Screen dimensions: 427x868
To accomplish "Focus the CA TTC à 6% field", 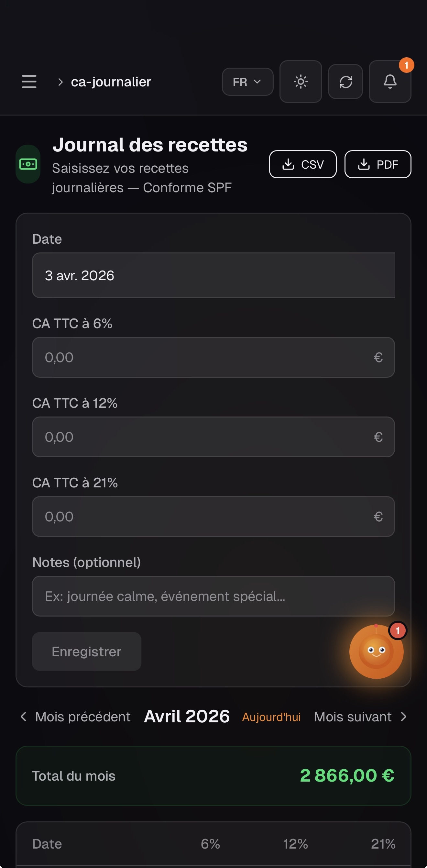I will (x=205, y=357).
